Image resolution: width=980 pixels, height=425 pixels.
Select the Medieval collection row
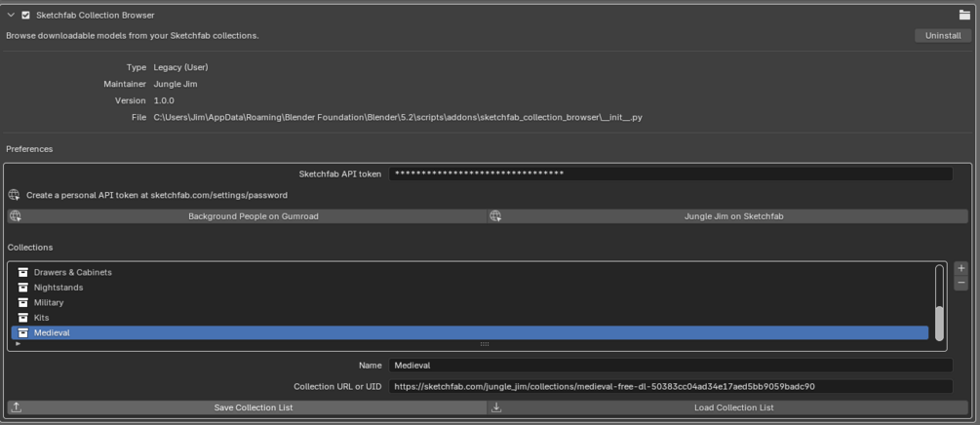[x=470, y=332]
